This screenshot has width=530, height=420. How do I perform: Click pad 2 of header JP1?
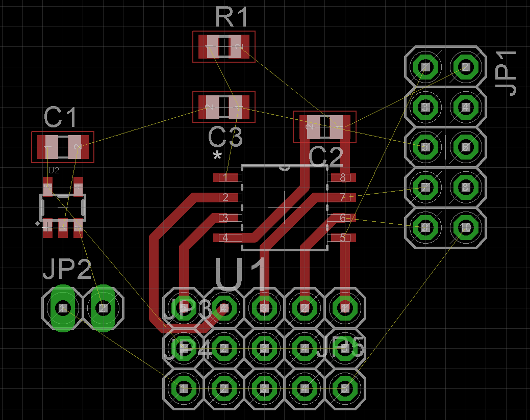tap(466, 67)
